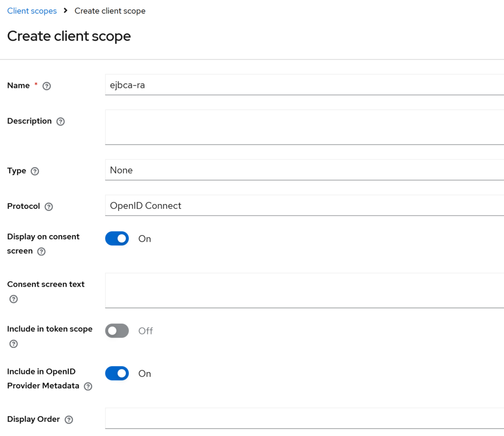
Task: Select the Display Order input field
Action: point(304,418)
